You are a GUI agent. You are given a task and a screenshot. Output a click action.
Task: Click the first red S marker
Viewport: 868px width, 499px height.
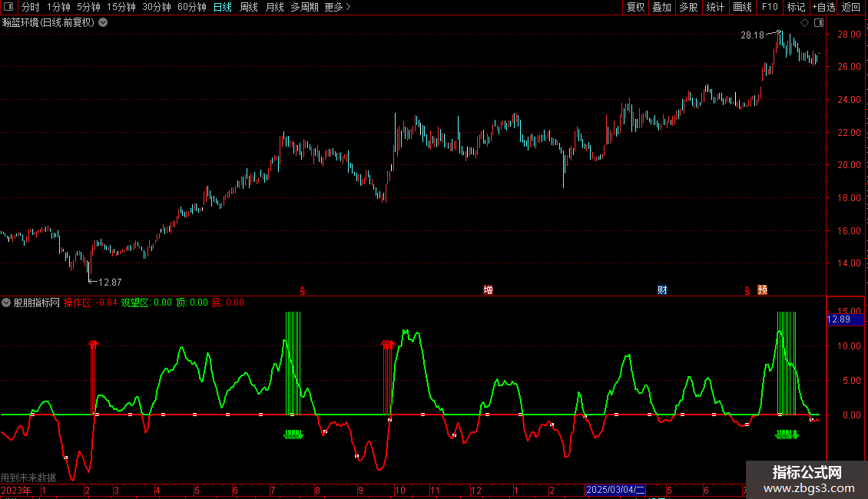point(302,290)
